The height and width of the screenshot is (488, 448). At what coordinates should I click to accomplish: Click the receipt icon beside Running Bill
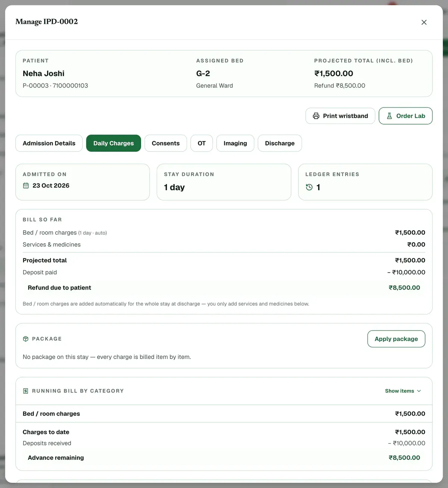(26, 391)
